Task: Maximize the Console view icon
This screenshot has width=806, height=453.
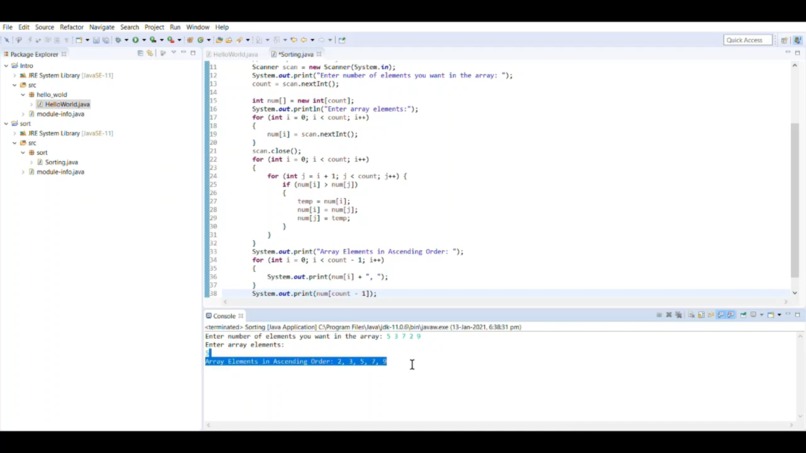Action: coord(797,315)
